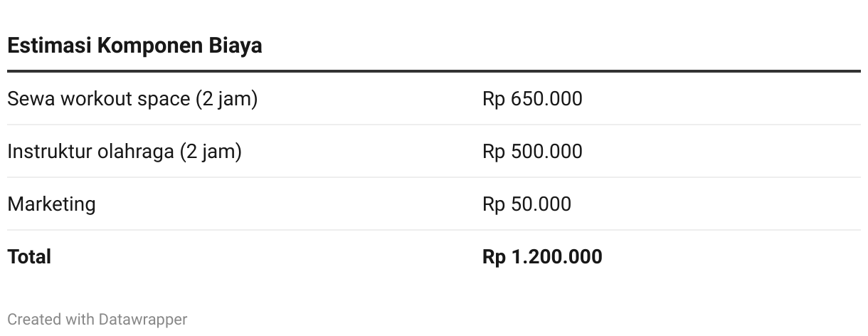Click the Rp 500.000 amount

coord(532,152)
